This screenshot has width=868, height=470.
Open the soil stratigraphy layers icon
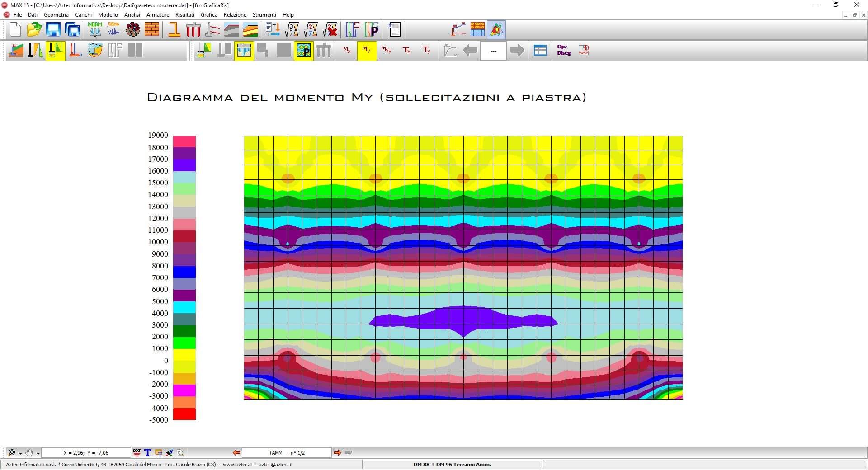tap(250, 30)
